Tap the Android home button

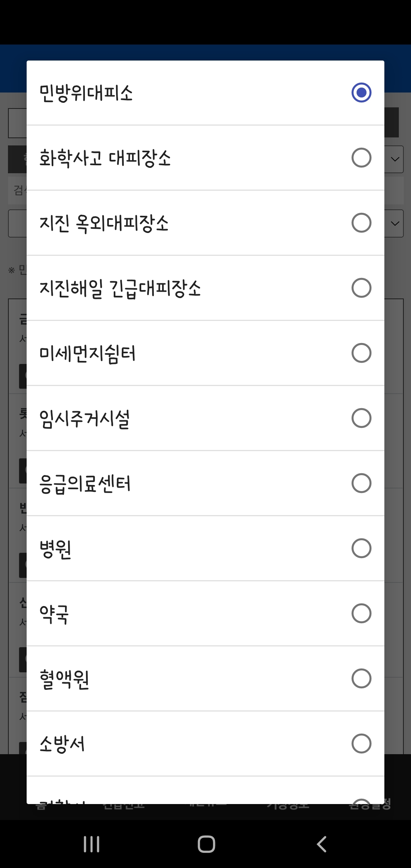[206, 844]
